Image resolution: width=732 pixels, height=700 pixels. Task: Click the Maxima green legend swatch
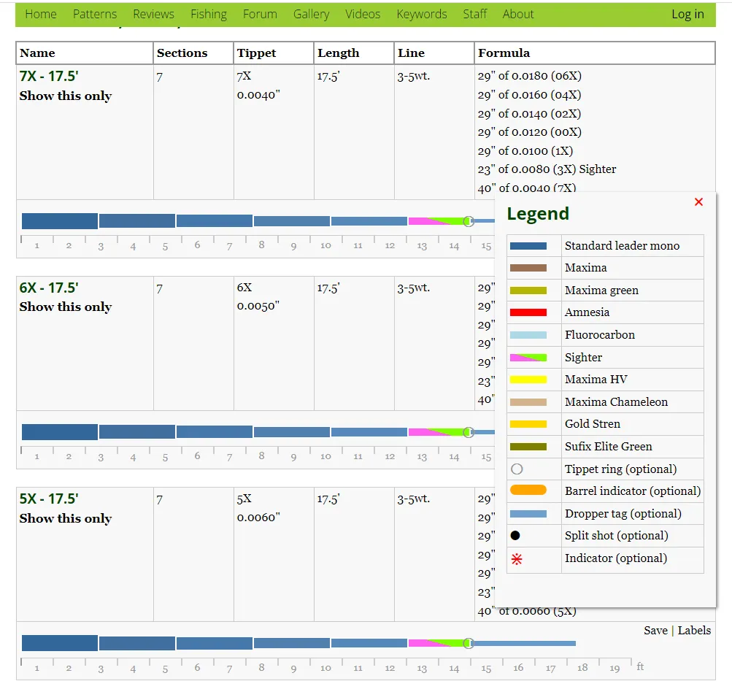coord(528,290)
